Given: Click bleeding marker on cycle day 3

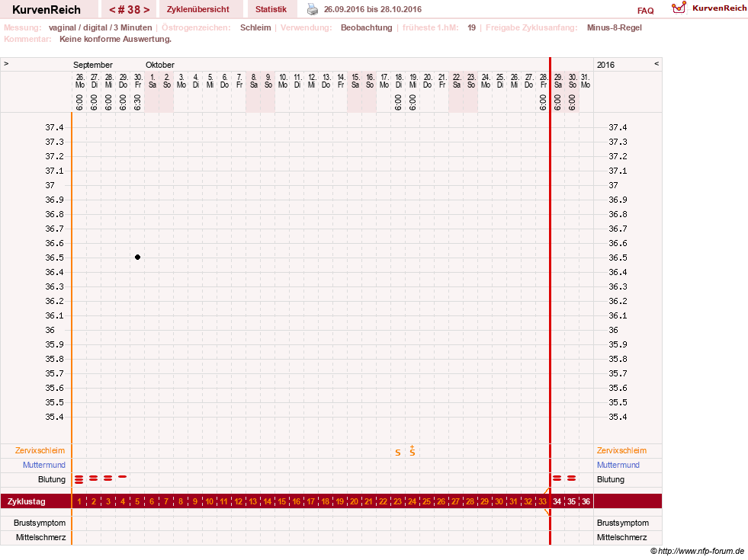Looking at the screenshot, I should pos(108,478).
